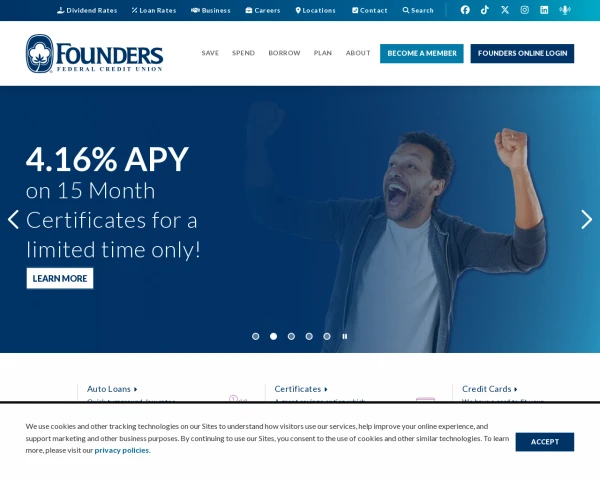Open the Contact page
The height and width of the screenshot is (480, 600).
370,10
